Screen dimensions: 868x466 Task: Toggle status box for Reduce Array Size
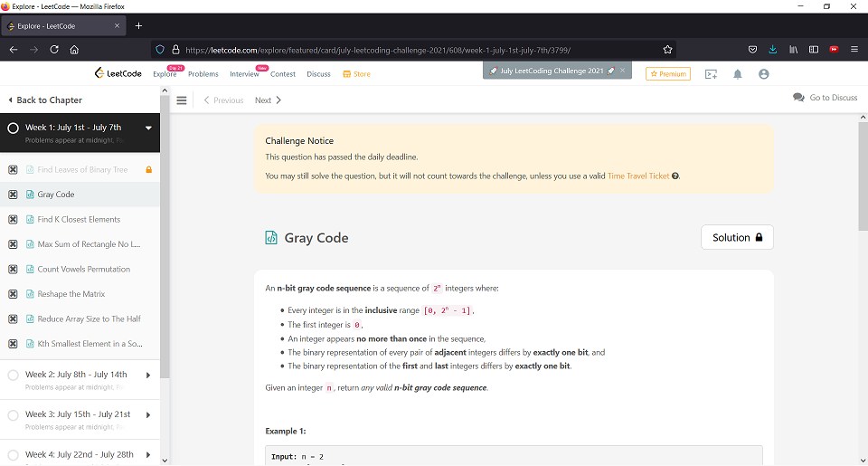click(x=14, y=319)
